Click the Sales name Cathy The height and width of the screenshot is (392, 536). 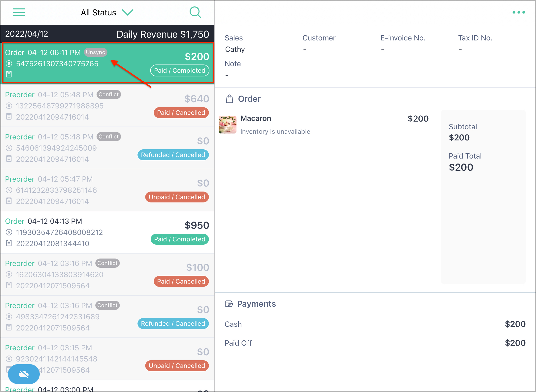point(235,49)
